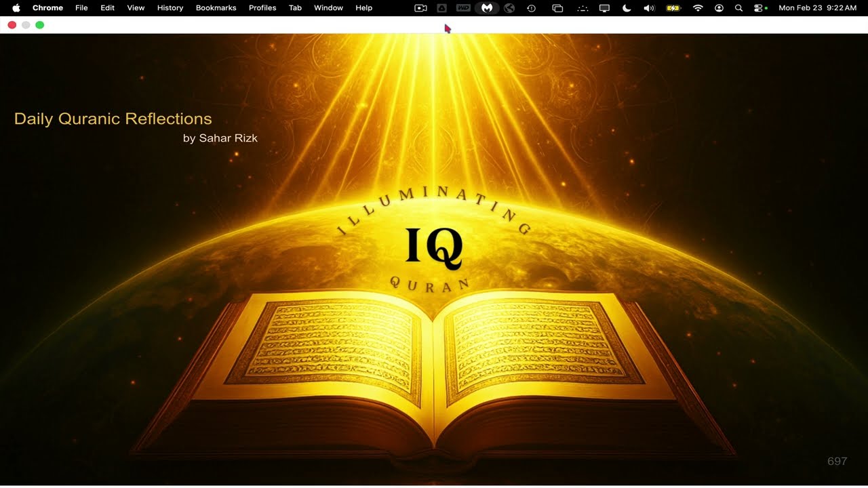Open the user account menu icon
This screenshot has height=488, width=868.
(x=719, y=8)
